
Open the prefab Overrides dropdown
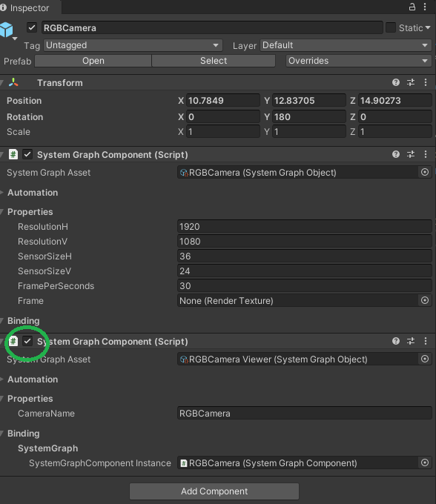pos(358,61)
